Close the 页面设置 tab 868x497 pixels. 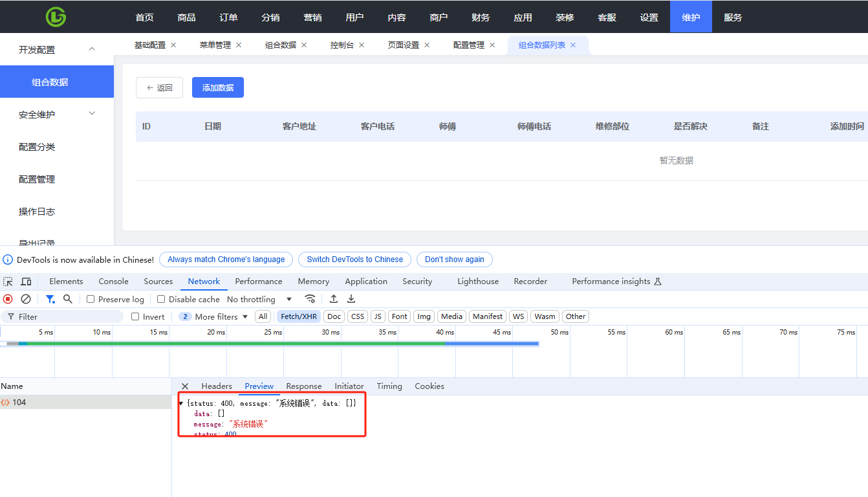427,45
